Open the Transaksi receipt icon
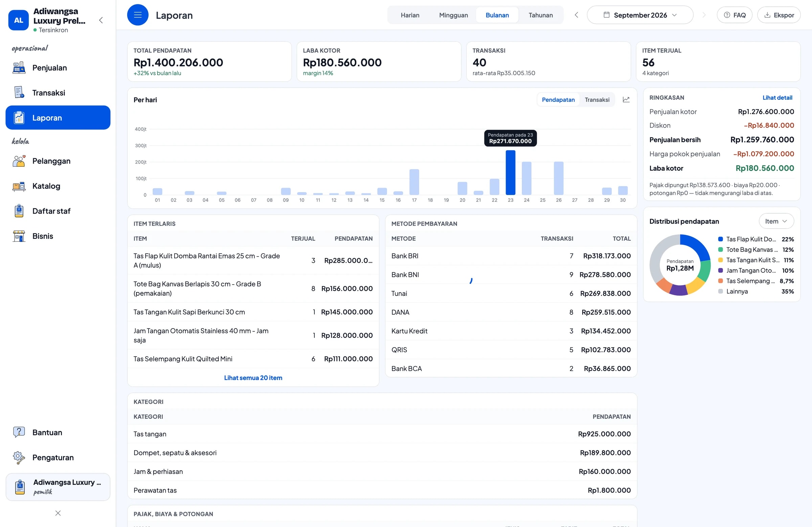This screenshot has height=527, width=812. coord(19,93)
